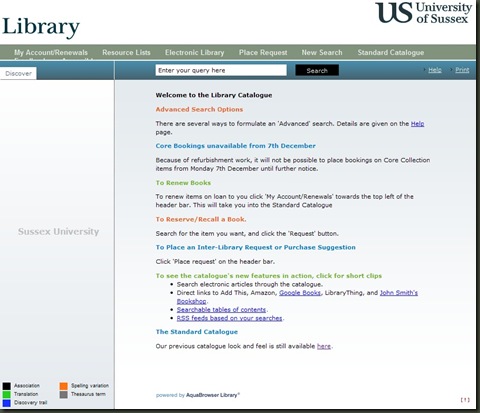Open Searchable tables of contents link

[x=221, y=310]
